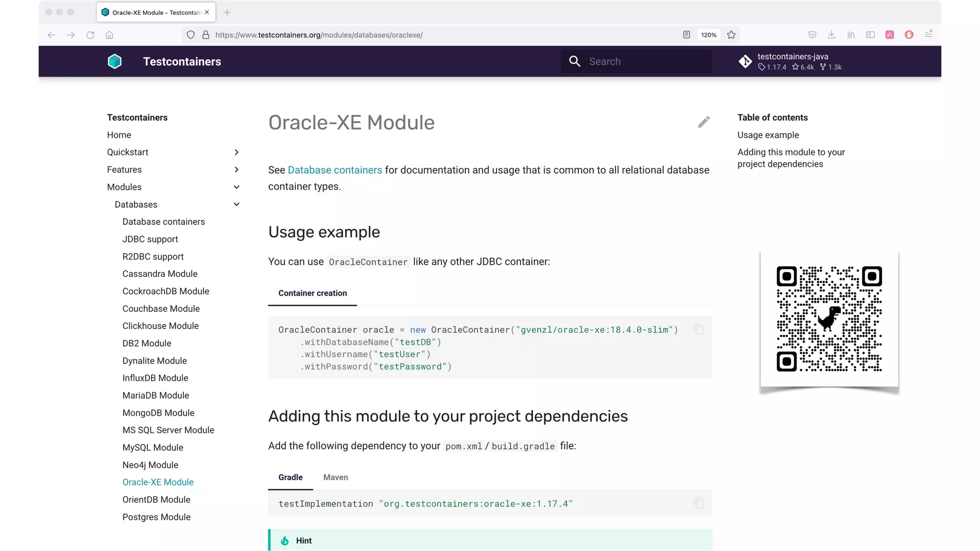The height and width of the screenshot is (551, 980).
Task: Reset the 120% zoom level
Action: (709, 35)
